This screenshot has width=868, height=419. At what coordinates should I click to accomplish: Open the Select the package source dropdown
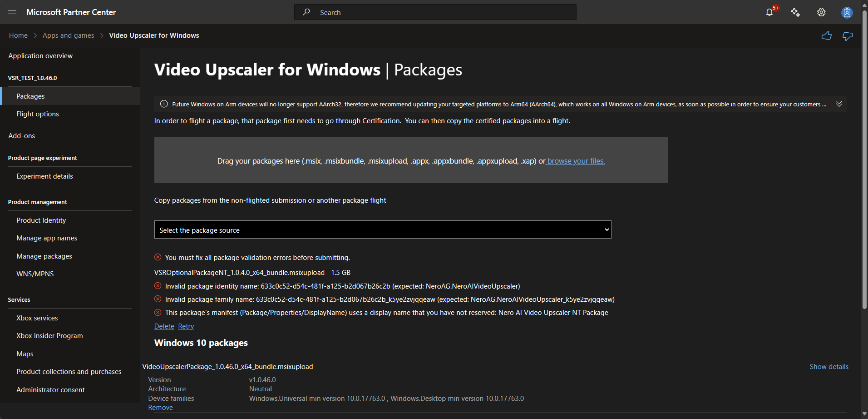pos(383,229)
